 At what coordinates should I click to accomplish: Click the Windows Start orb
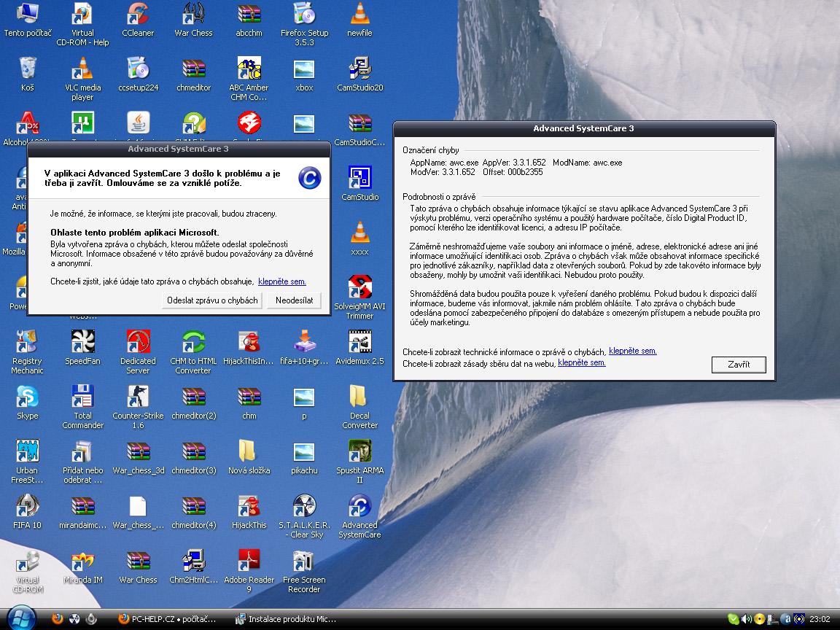[x=22, y=618]
